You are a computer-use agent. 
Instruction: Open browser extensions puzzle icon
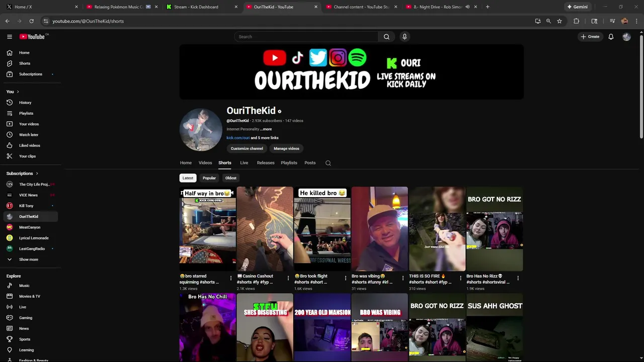[577, 21]
